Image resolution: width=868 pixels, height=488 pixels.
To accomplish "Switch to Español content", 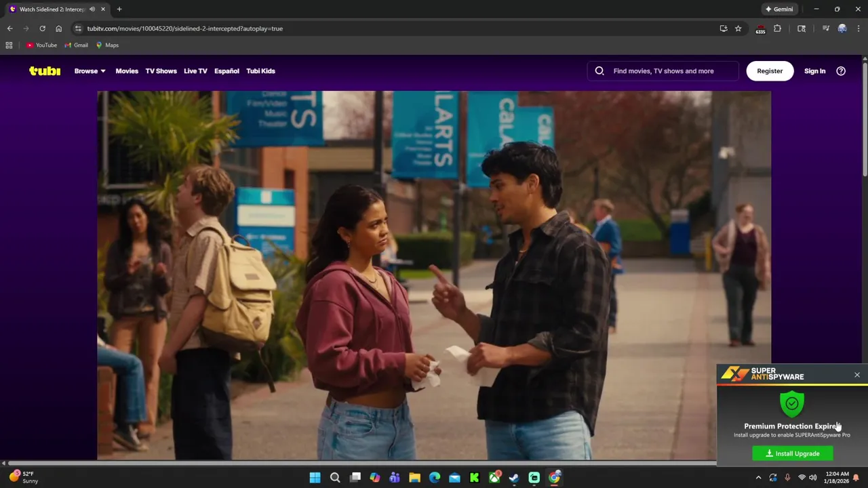I will [x=226, y=70].
